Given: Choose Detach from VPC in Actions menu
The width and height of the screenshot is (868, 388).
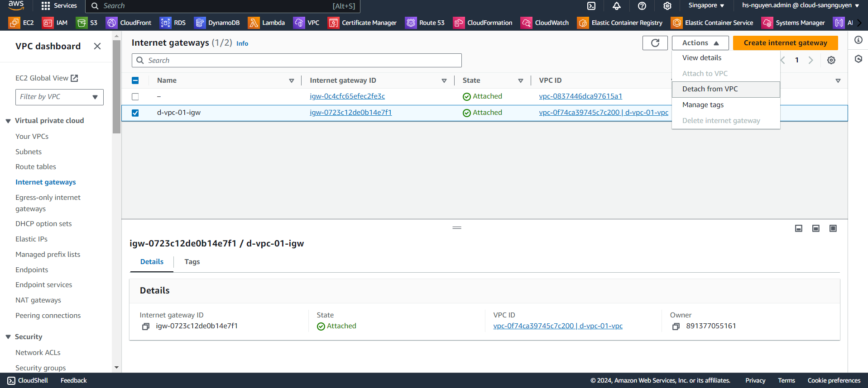Looking at the screenshot, I should [x=710, y=89].
